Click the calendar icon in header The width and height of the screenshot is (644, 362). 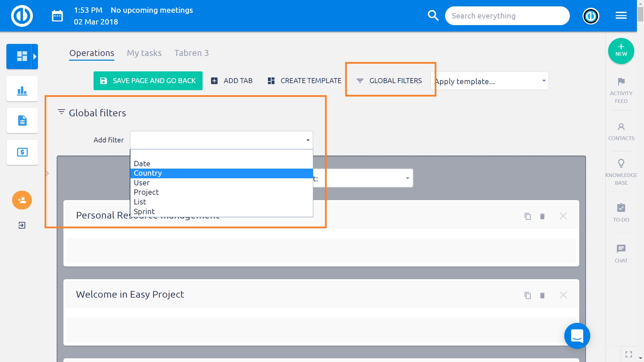pyautogui.click(x=57, y=16)
